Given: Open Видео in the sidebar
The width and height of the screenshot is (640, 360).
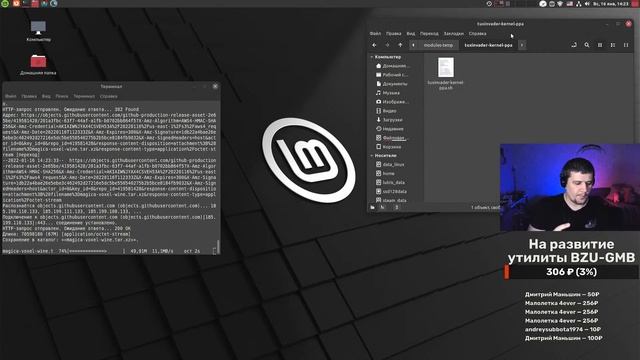Looking at the screenshot, I should 387,111.
